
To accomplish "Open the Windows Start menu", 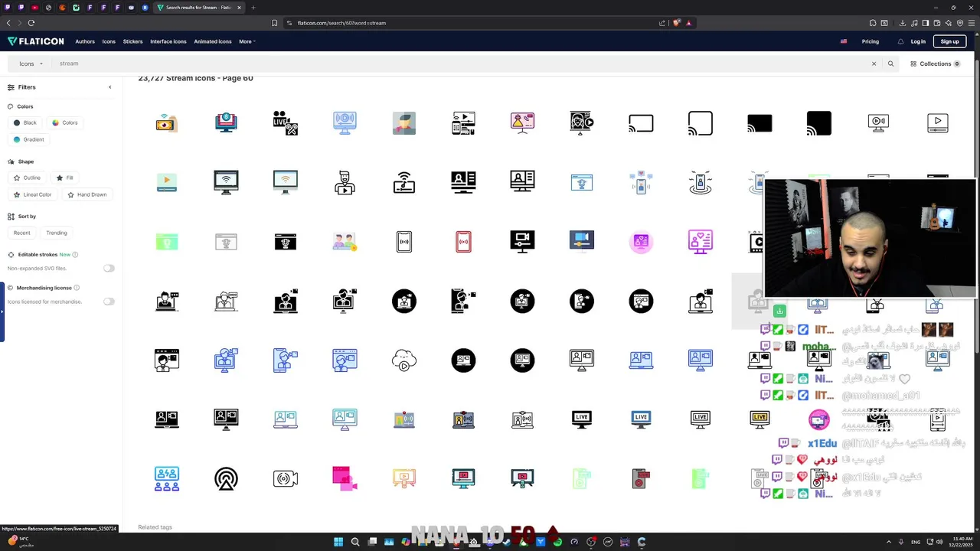I will [338, 542].
